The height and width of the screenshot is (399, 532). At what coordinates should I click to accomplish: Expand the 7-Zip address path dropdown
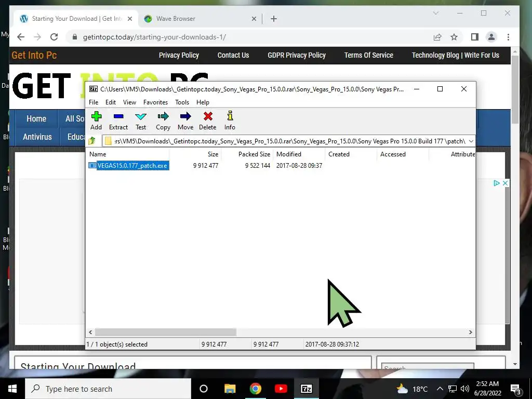(471, 141)
